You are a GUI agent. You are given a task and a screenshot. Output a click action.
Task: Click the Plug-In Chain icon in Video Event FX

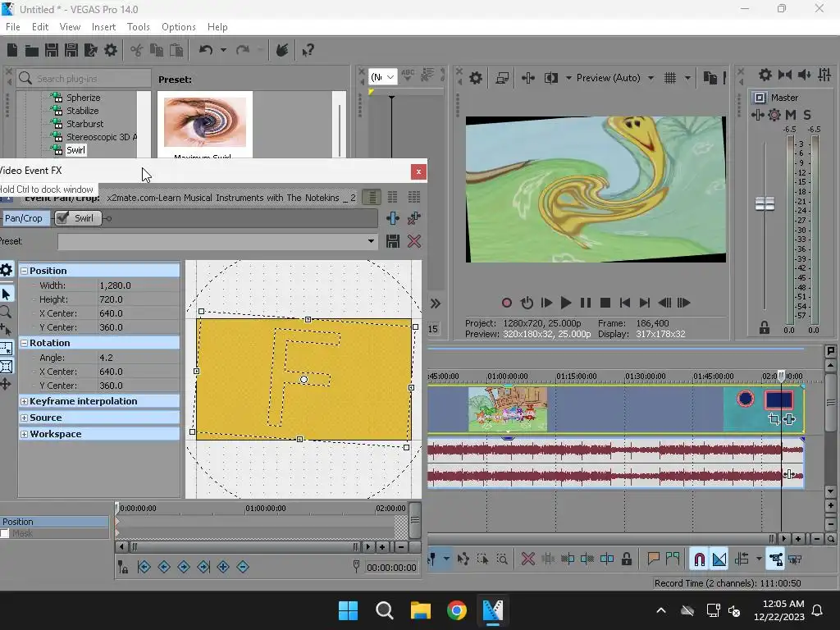click(393, 218)
